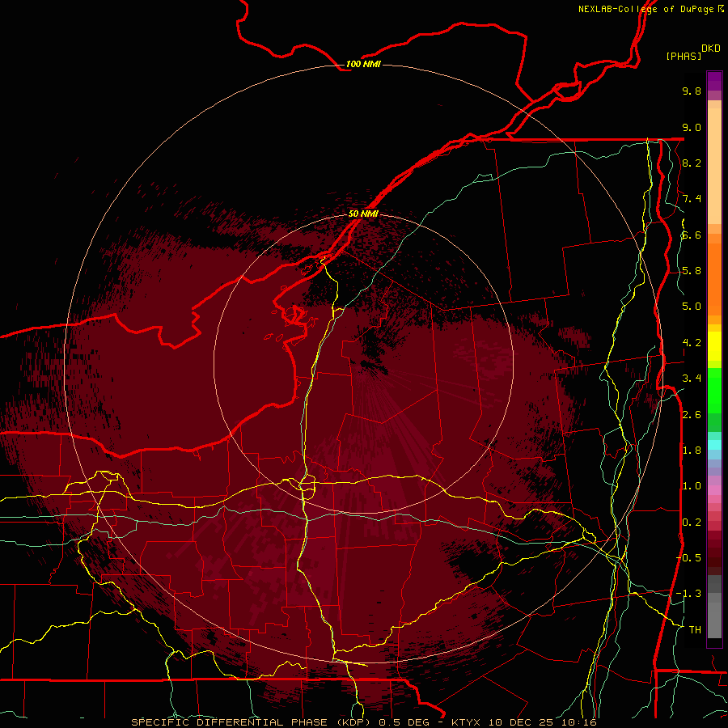Screen dimensions: 728x728
Task: Click the purple band atop color bar
Action: [714, 81]
